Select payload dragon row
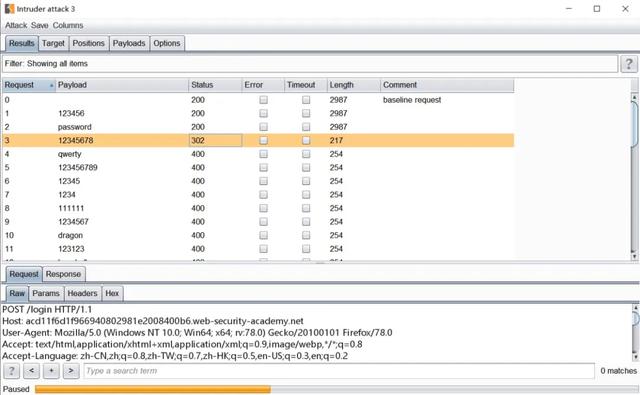The width and height of the screenshot is (640, 395). [x=258, y=235]
